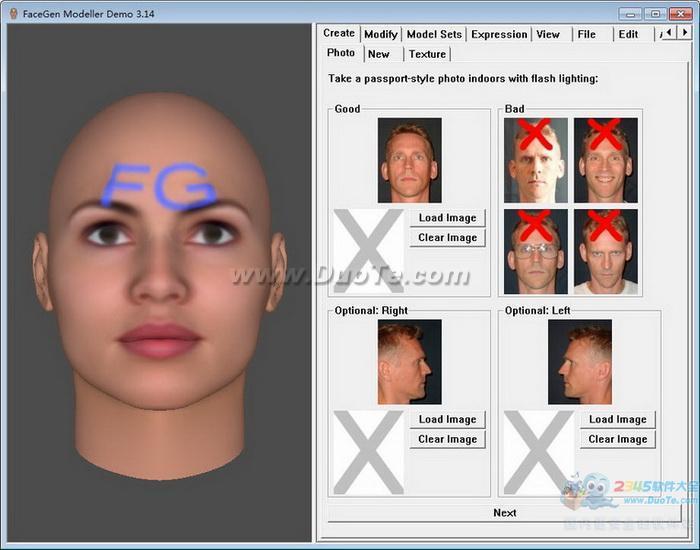The image size is (700, 550).
Task: Click the empty right profile placeholder
Action: 369,452
